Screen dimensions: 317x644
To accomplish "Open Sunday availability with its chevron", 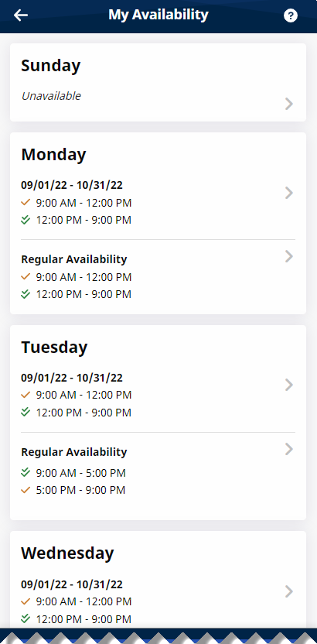I will (289, 104).
